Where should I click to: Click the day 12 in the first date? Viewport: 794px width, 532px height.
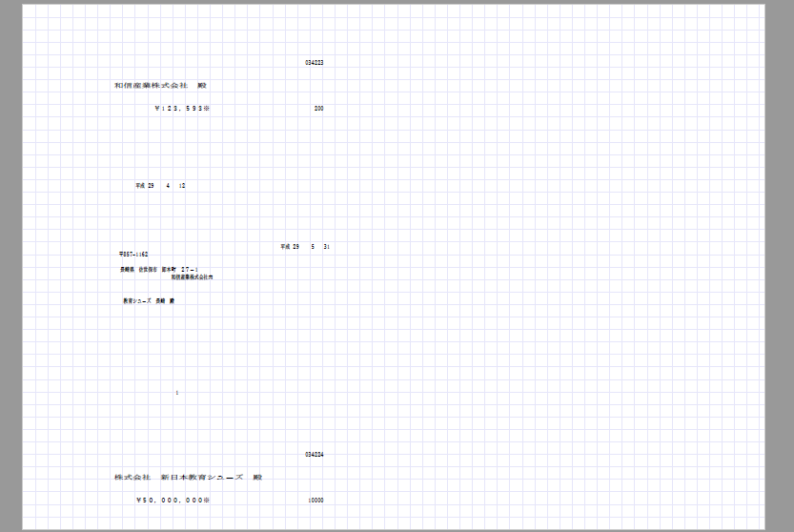182,186
